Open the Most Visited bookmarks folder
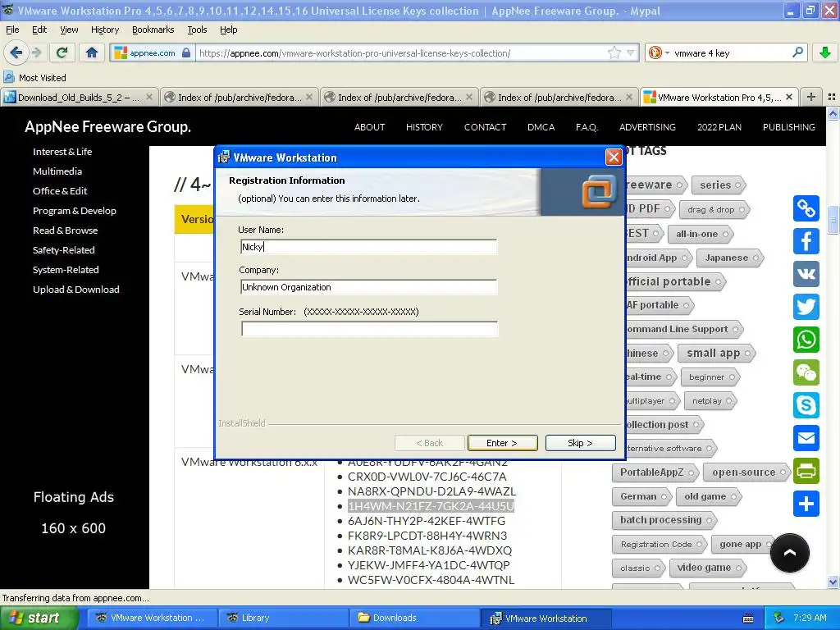Screen dimensions: 840x630 tap(34, 78)
